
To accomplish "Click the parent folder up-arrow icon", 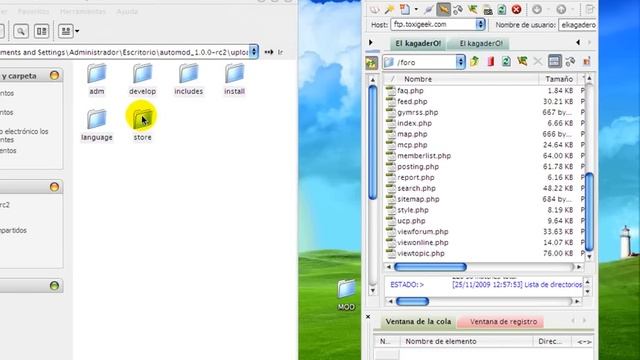I will coord(475,62).
